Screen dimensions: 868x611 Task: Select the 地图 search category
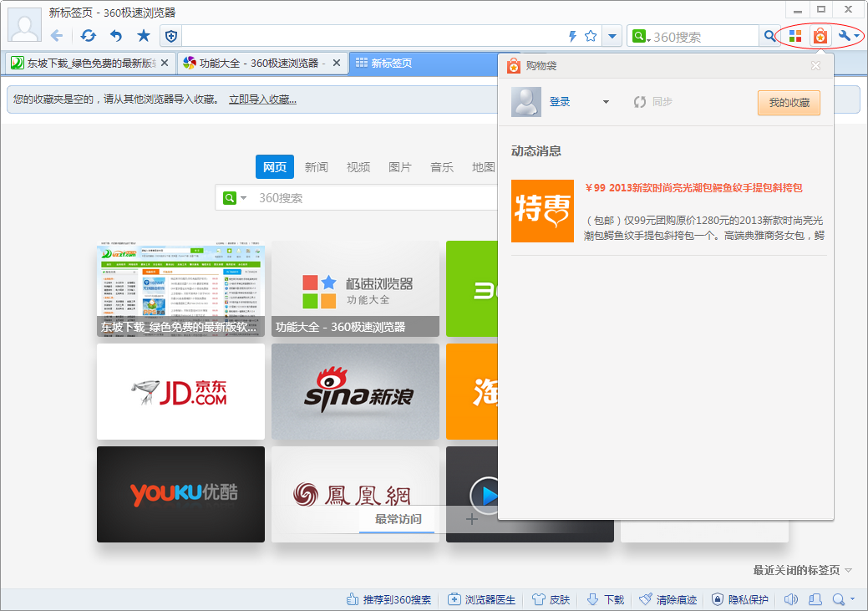(x=483, y=166)
